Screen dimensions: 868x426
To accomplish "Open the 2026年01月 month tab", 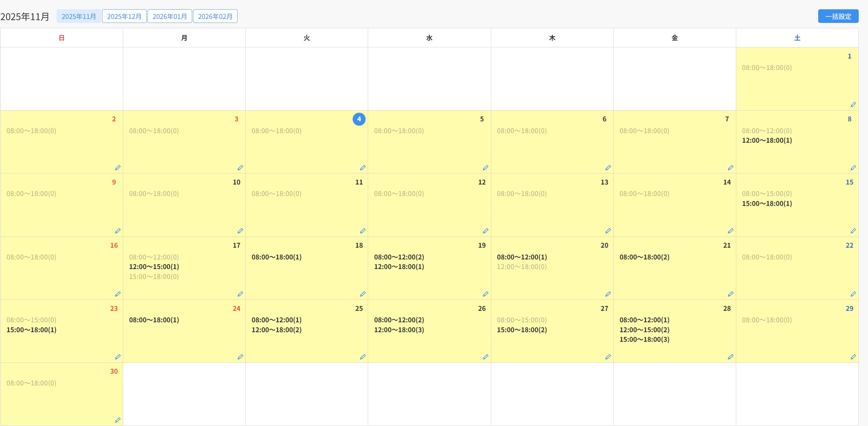I will coord(170,16).
